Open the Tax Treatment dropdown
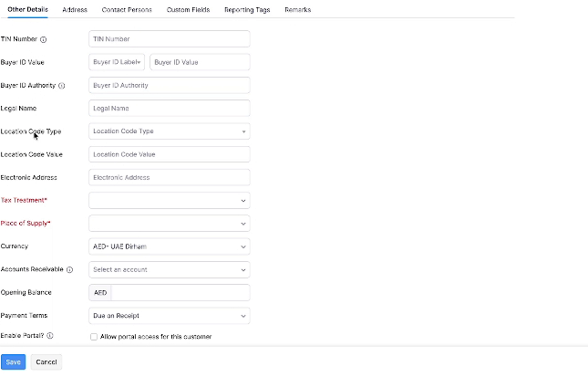 [170, 201]
